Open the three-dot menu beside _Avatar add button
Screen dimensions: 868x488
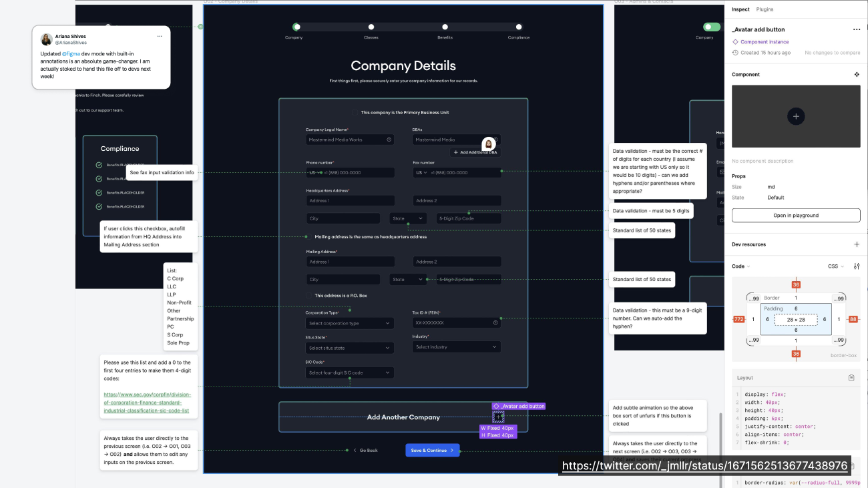856,29
